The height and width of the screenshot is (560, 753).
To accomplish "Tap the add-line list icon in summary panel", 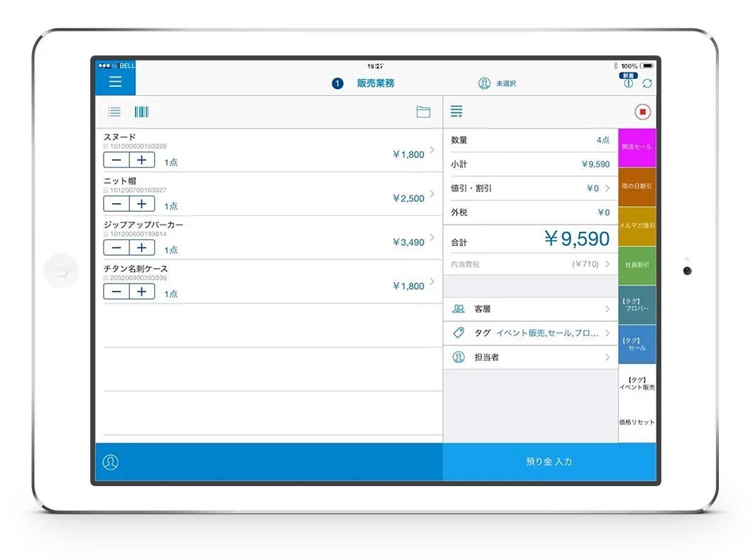I will pos(456,112).
